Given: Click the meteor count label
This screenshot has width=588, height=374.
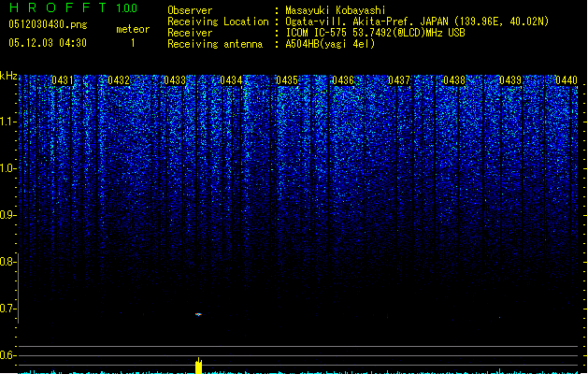Looking at the screenshot, I should [133, 29].
